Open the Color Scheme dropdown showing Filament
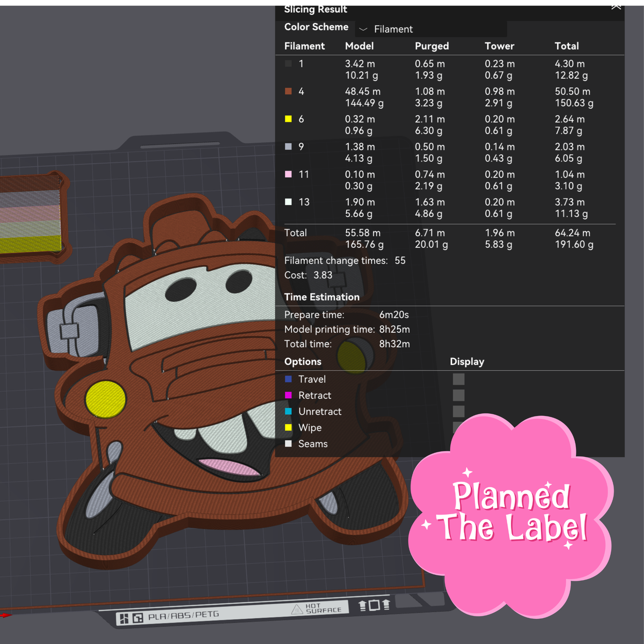Screen dimensions: 644x644 pyautogui.click(x=432, y=29)
